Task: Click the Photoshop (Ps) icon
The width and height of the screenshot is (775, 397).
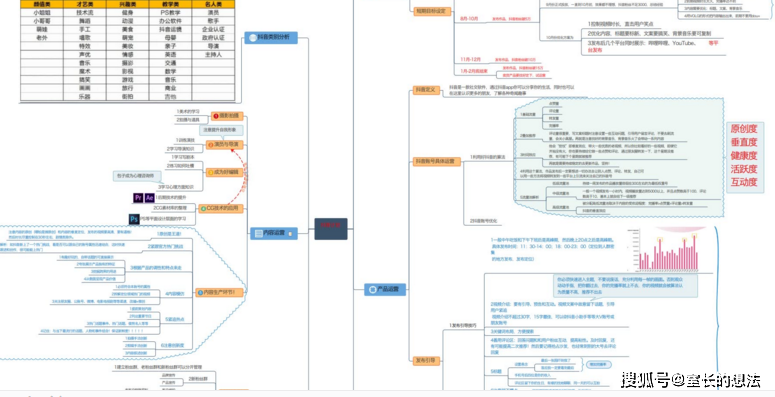Action: coord(134,219)
